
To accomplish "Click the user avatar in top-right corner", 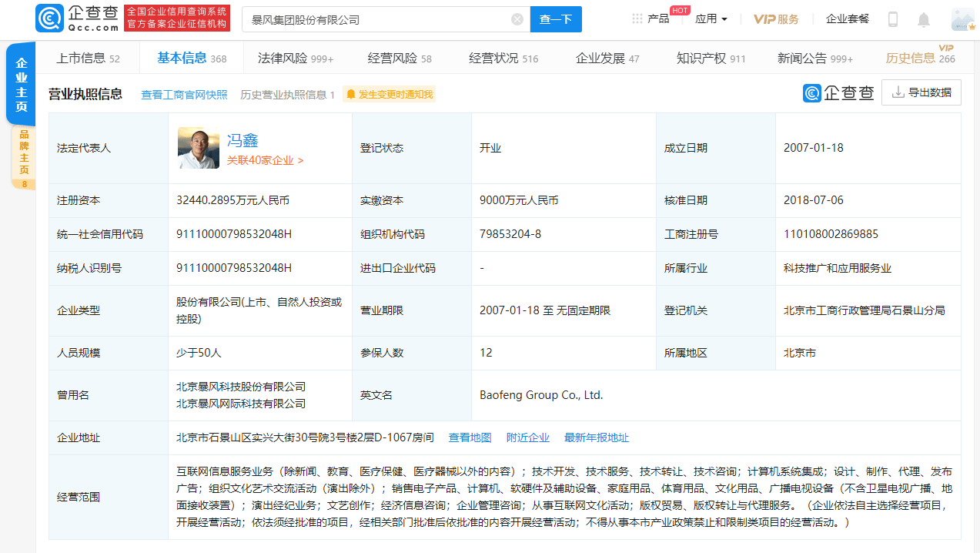I will tap(962, 18).
